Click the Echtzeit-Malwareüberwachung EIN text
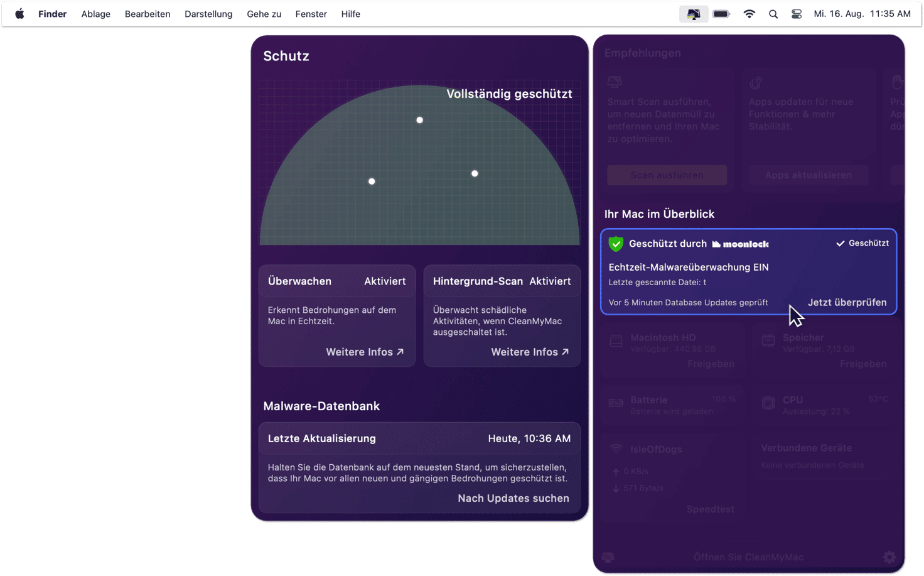The width and height of the screenshot is (924, 576). click(689, 267)
